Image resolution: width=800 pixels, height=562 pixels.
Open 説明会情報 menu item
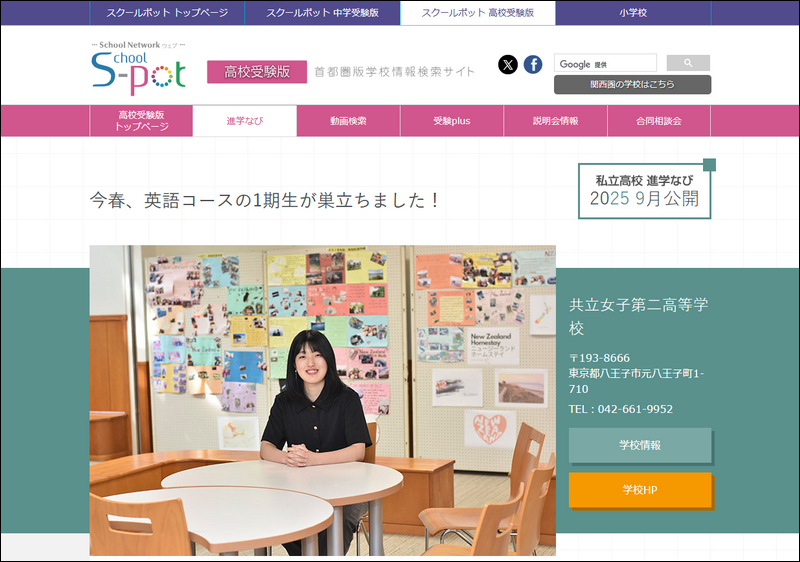[555, 121]
